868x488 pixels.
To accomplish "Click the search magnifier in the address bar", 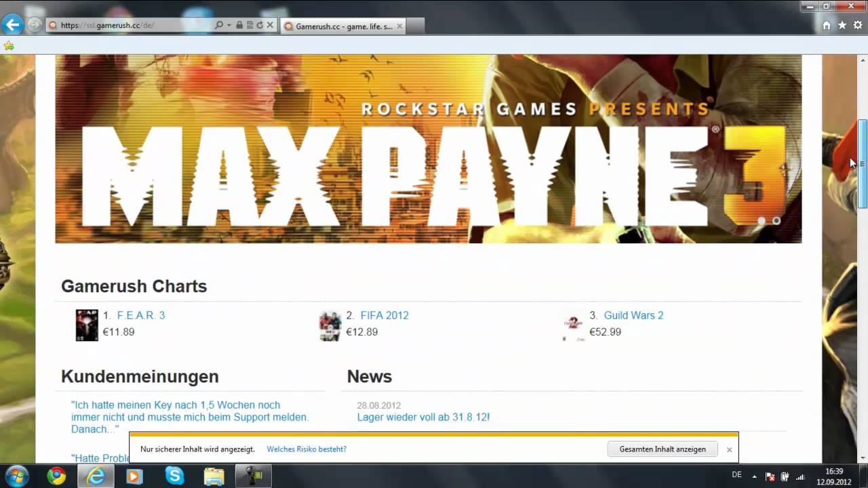I will 219,25.
